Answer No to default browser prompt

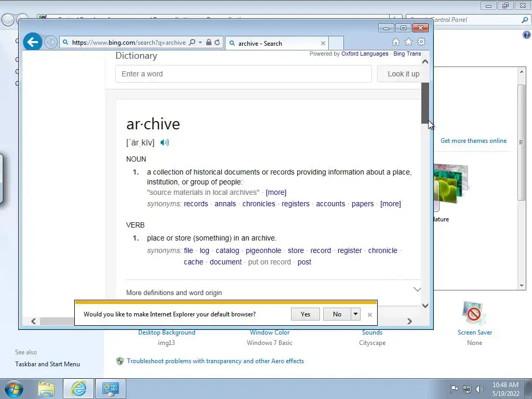337,314
